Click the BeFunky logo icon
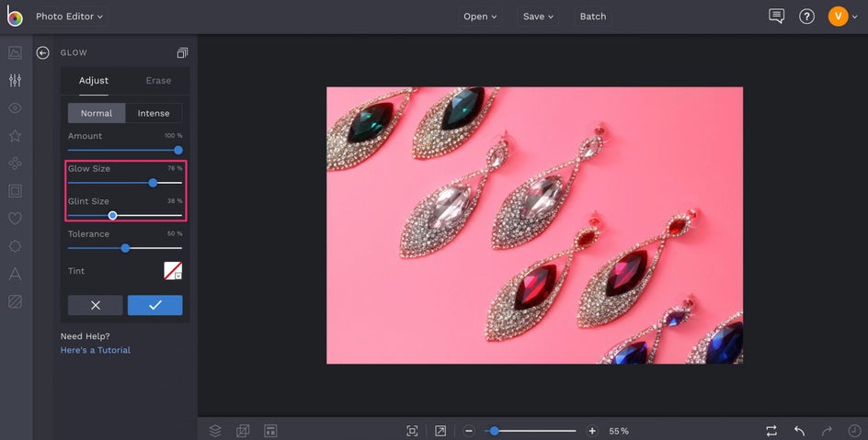The width and height of the screenshot is (868, 440). tap(15, 16)
